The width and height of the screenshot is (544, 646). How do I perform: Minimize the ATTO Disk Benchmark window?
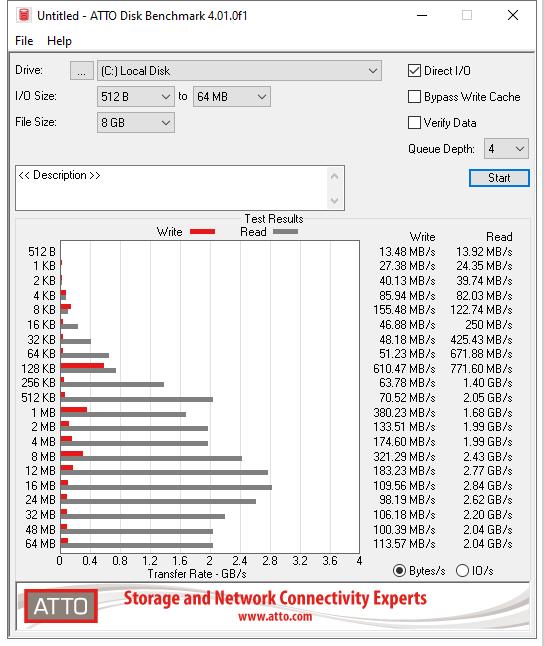pyautogui.click(x=422, y=16)
